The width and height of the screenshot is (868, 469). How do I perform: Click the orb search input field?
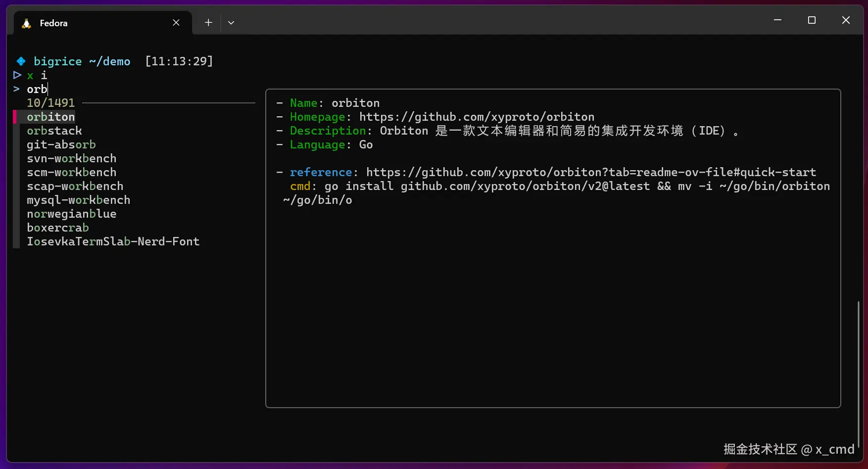pyautogui.click(x=37, y=89)
